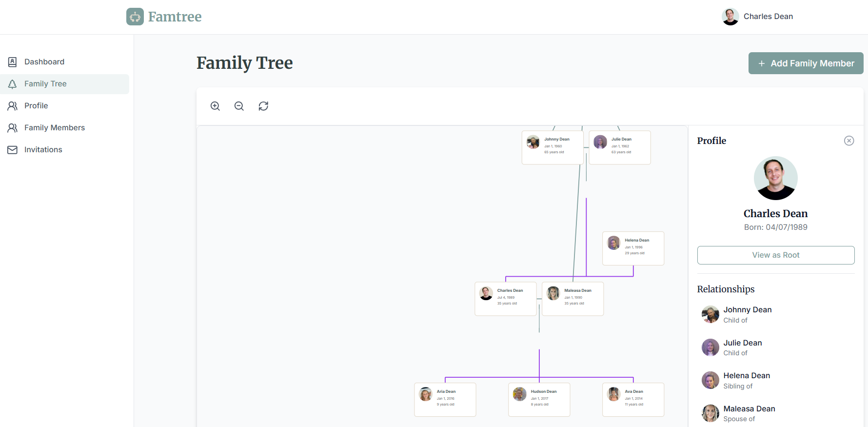868x427 pixels.
Task: Open Invitations from sidebar
Action: (x=43, y=150)
